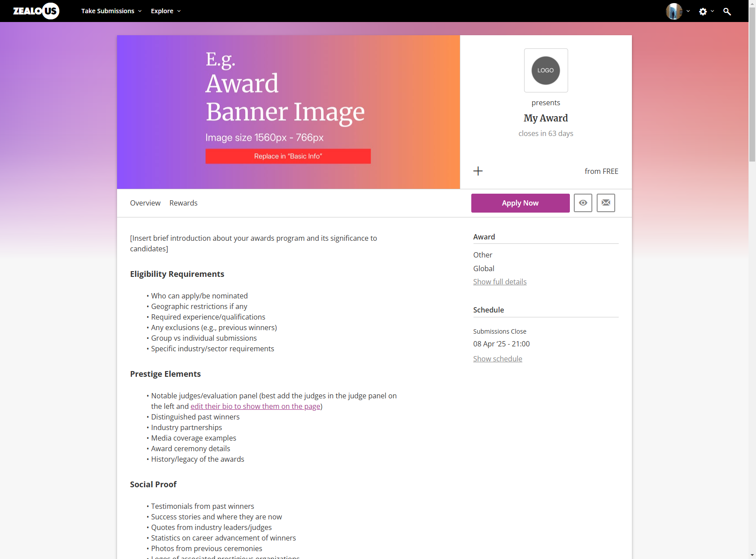Screen dimensions: 756x559
Task: Click the 'presents' text under the logo
Action: (546, 103)
